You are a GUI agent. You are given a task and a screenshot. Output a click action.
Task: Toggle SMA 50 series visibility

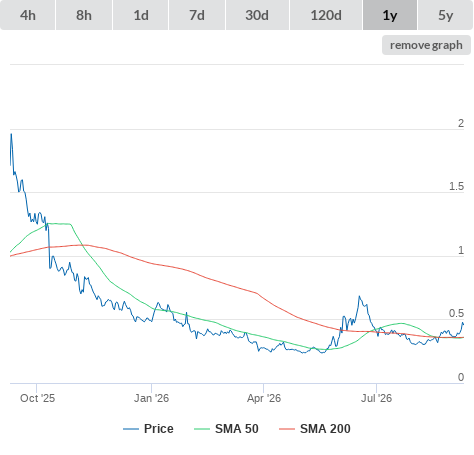click(x=237, y=429)
